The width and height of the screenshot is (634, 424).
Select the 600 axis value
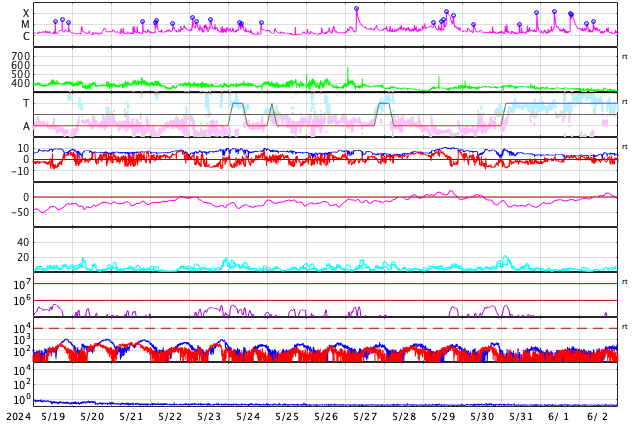click(x=21, y=65)
